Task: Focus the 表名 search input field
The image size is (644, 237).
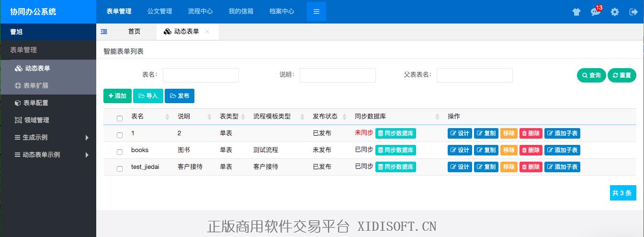Action: (201, 75)
